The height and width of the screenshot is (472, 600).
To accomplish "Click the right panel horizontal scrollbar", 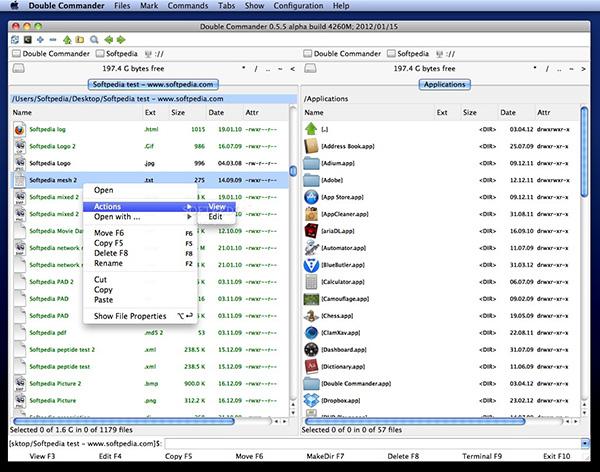I will point(415,421).
